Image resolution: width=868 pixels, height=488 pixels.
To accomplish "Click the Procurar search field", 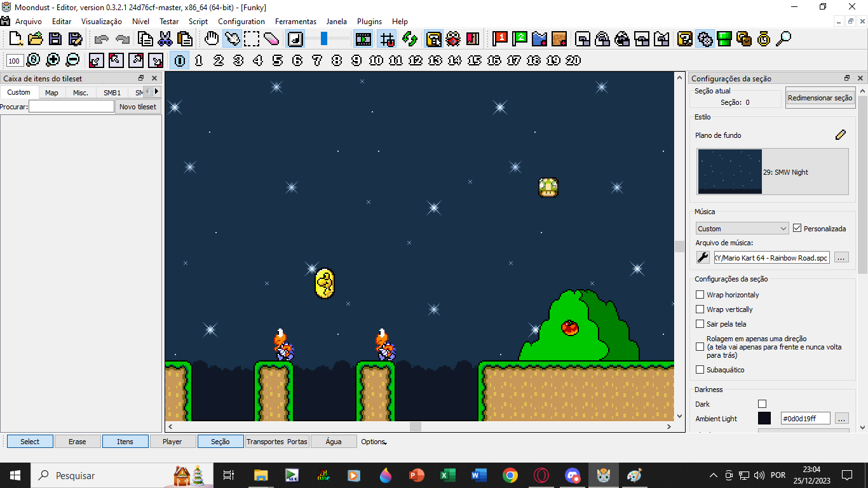I will click(x=71, y=107).
